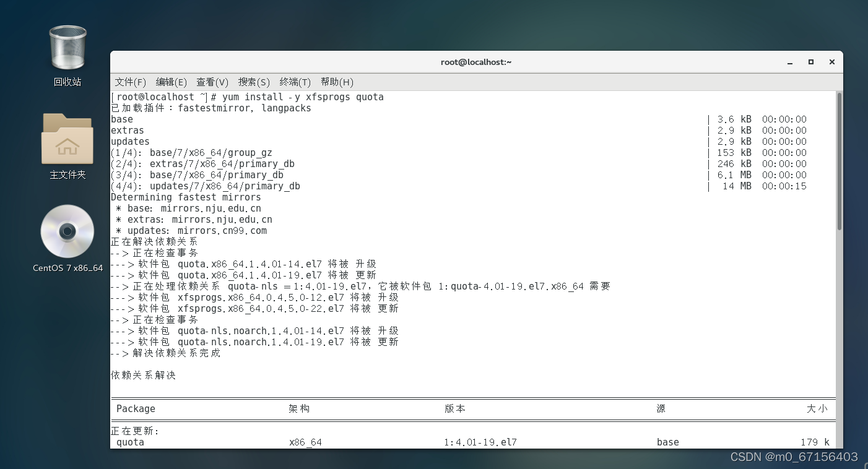This screenshot has width=868, height=469.
Task: Click the Package column header
Action: pos(136,408)
